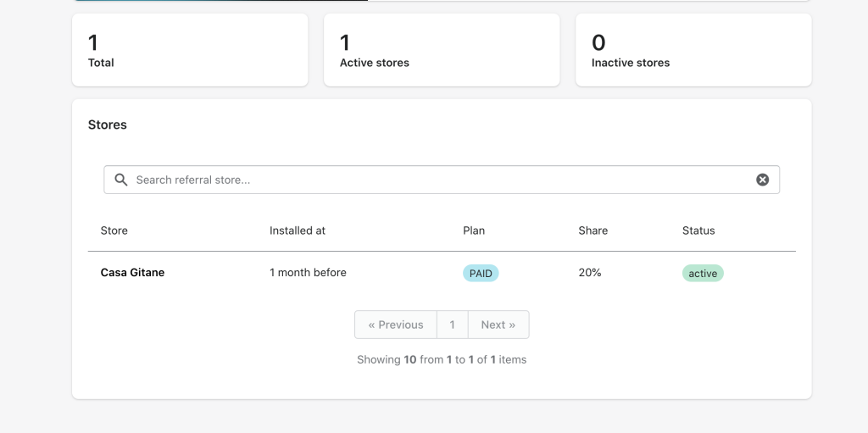
Task: Click the magnifier search icon
Action: tap(121, 180)
